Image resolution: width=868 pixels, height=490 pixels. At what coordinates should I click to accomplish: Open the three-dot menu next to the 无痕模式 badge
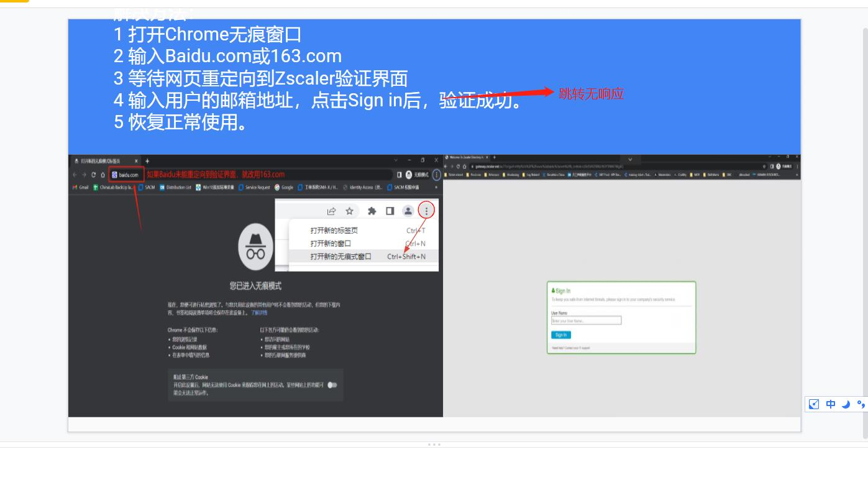pos(437,175)
